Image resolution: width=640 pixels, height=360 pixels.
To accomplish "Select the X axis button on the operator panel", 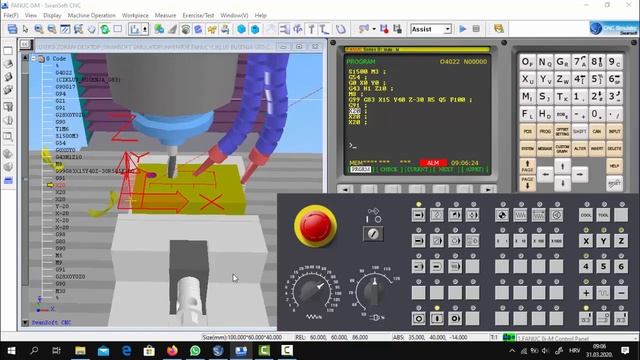I will 586,241.
